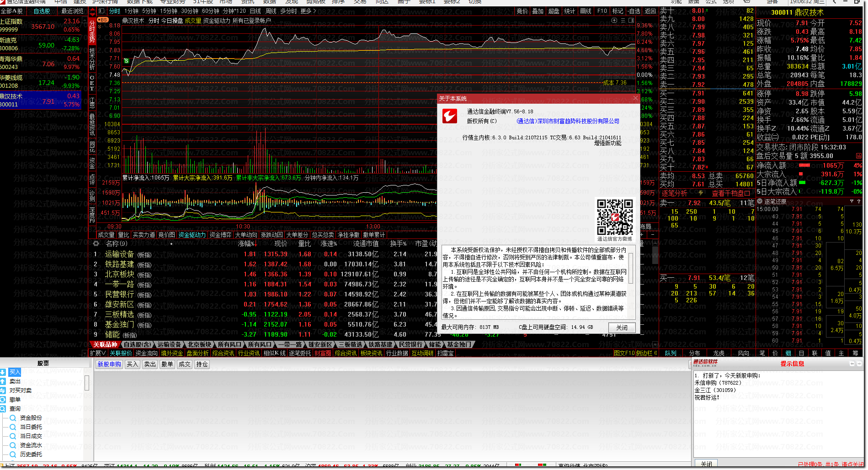Screen dimensions: 868x470
Task: Switch to the 5分钟 chart period
Action: 149,11
